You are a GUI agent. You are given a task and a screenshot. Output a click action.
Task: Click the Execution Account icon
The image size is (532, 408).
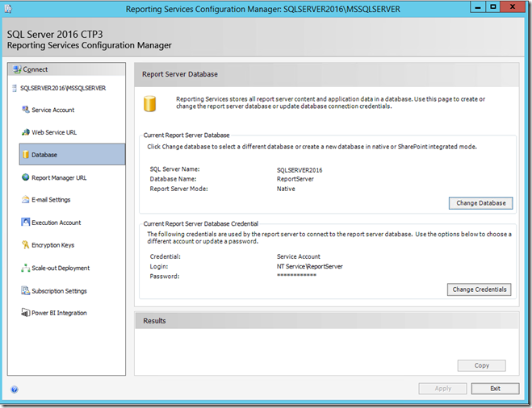(x=25, y=223)
